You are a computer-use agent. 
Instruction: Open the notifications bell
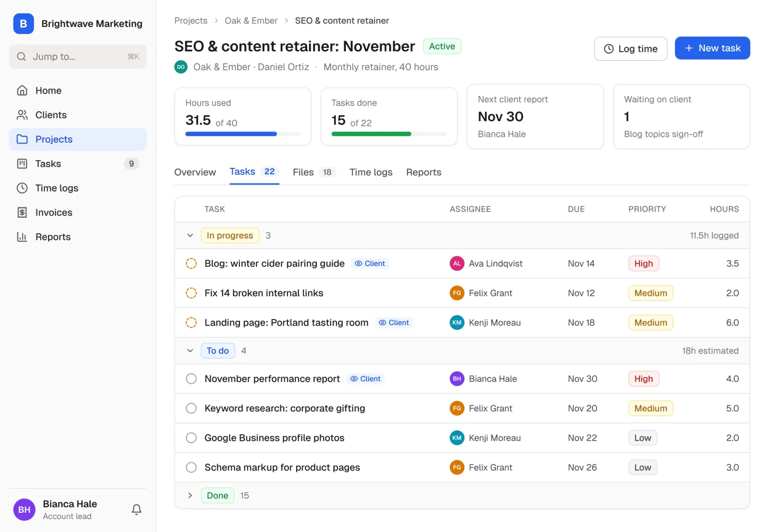(x=136, y=509)
